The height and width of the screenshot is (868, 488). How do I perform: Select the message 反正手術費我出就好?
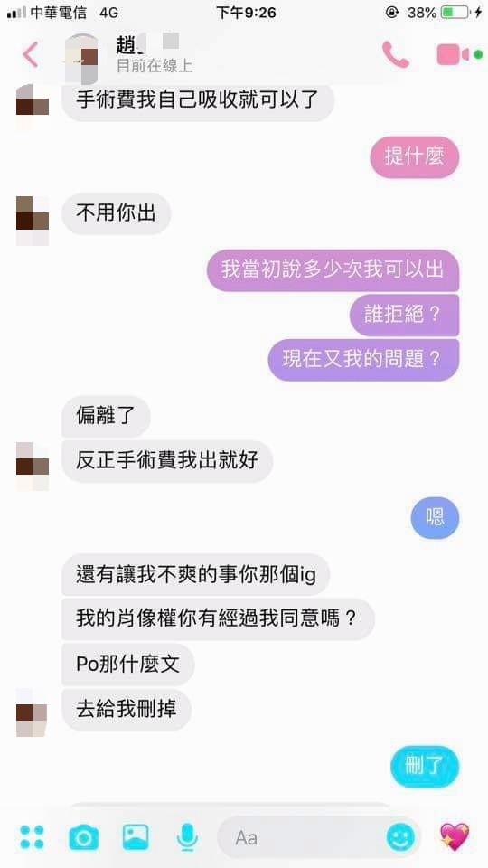tap(167, 461)
